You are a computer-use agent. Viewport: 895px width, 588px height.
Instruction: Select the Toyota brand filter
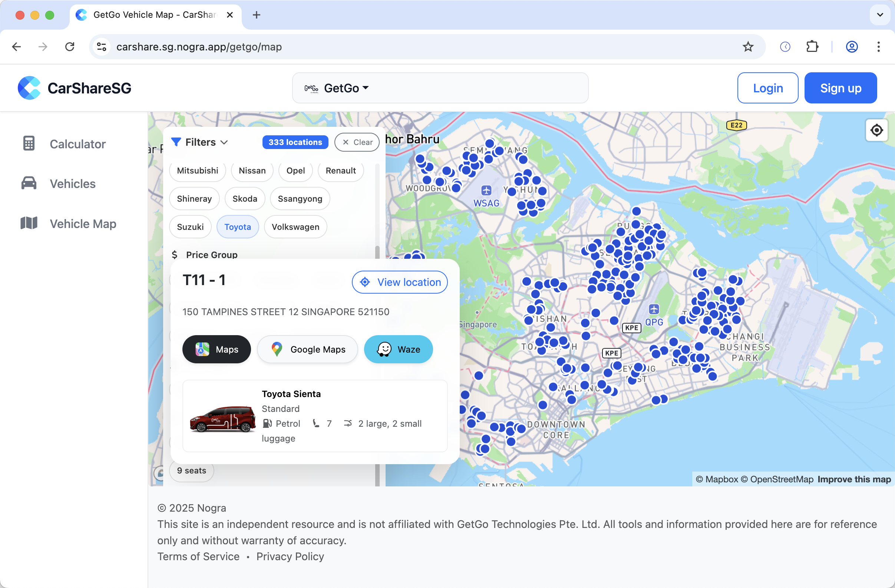coord(237,227)
